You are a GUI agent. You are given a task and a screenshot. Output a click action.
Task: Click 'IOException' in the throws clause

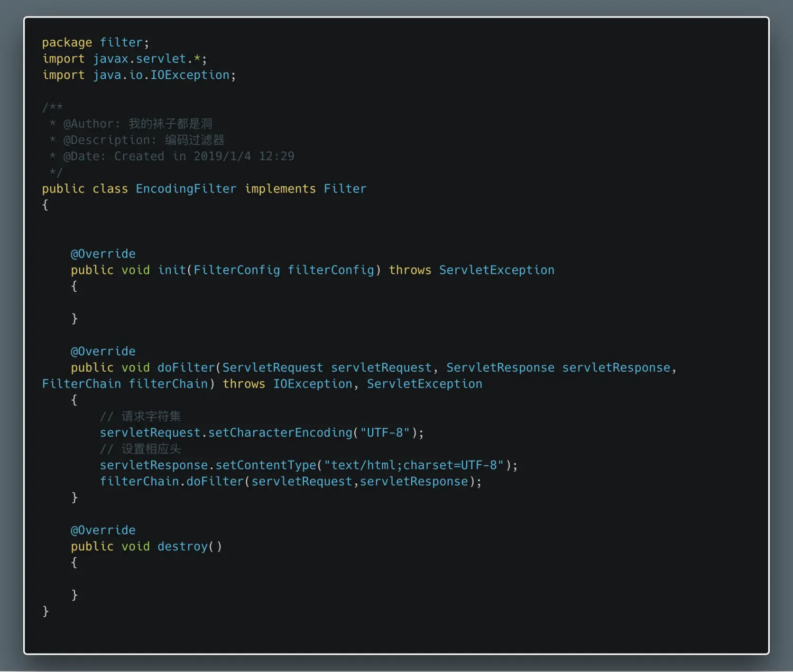tap(312, 384)
